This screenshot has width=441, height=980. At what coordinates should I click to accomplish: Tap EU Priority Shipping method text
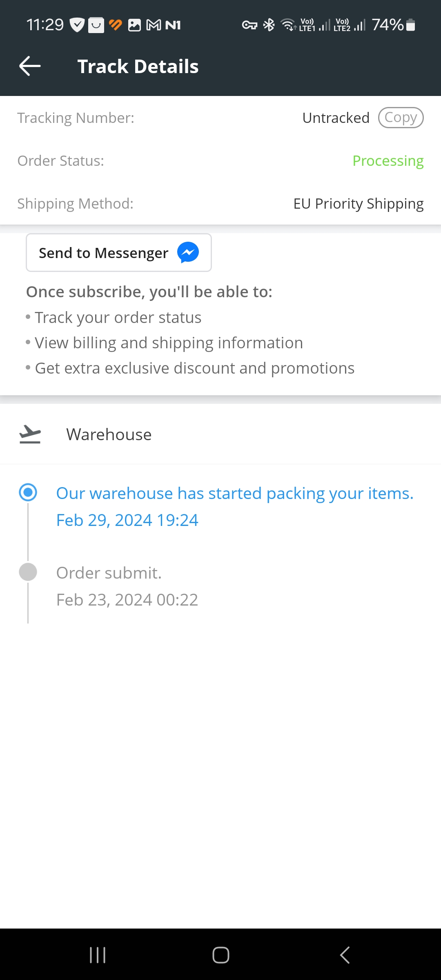(x=359, y=204)
